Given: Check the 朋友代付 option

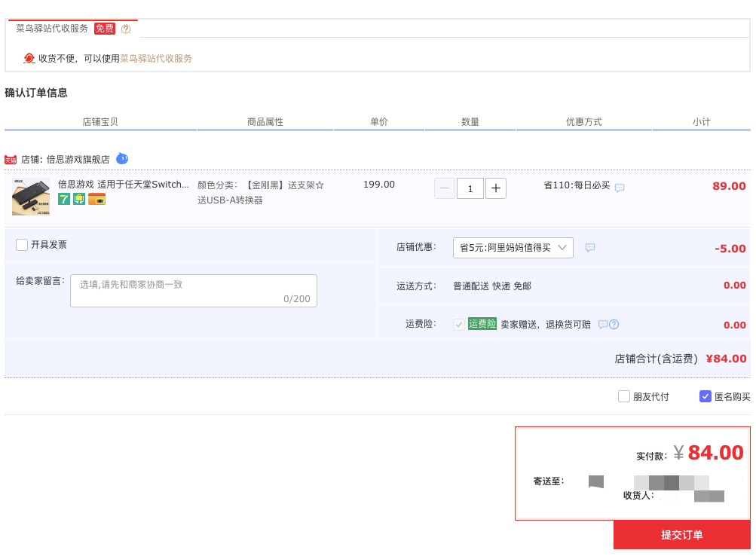Looking at the screenshot, I should coord(624,396).
